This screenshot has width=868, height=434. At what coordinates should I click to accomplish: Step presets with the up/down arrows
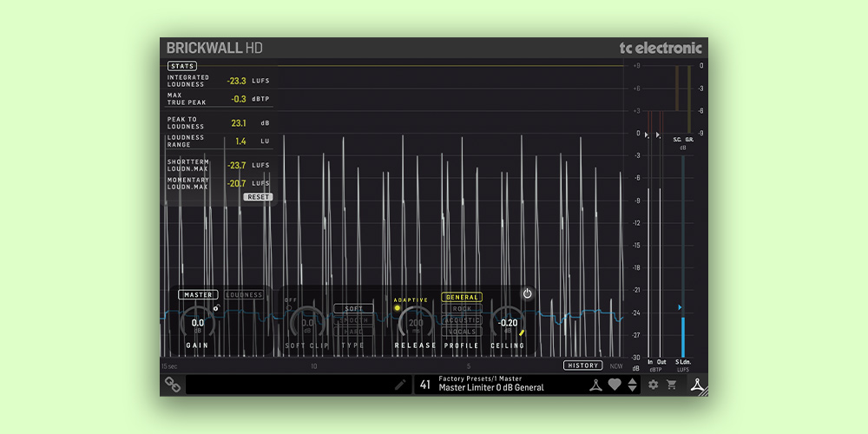coord(632,385)
